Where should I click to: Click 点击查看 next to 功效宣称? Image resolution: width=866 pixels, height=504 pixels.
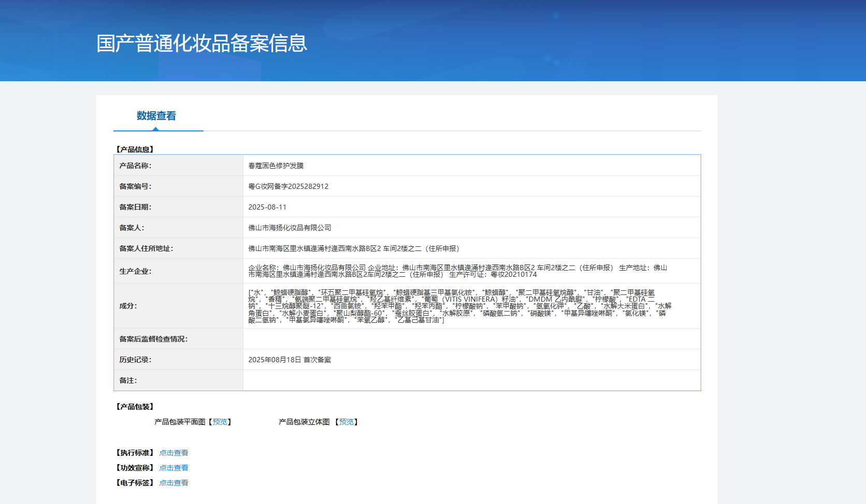pyautogui.click(x=174, y=468)
